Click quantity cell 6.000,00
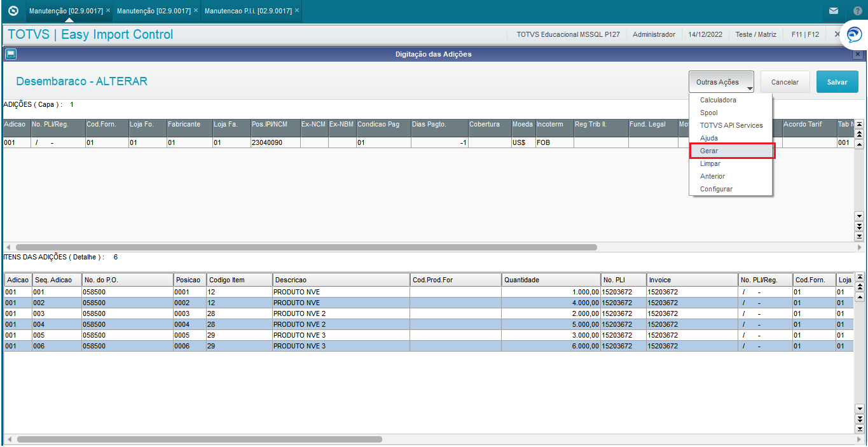The image size is (868, 447). point(551,346)
